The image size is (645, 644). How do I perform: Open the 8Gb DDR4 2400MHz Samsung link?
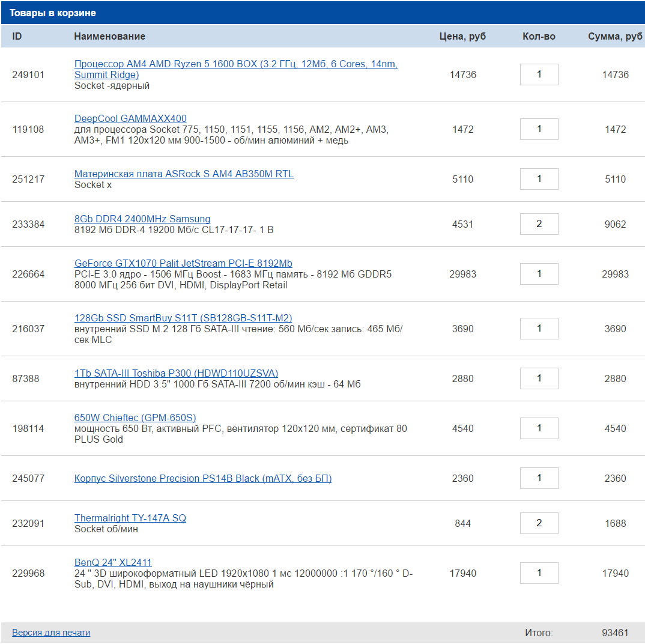pyautogui.click(x=142, y=219)
